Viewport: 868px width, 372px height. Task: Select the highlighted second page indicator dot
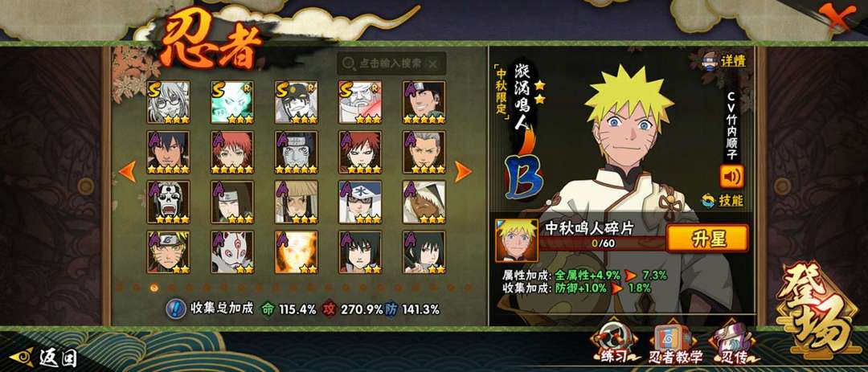154,288
